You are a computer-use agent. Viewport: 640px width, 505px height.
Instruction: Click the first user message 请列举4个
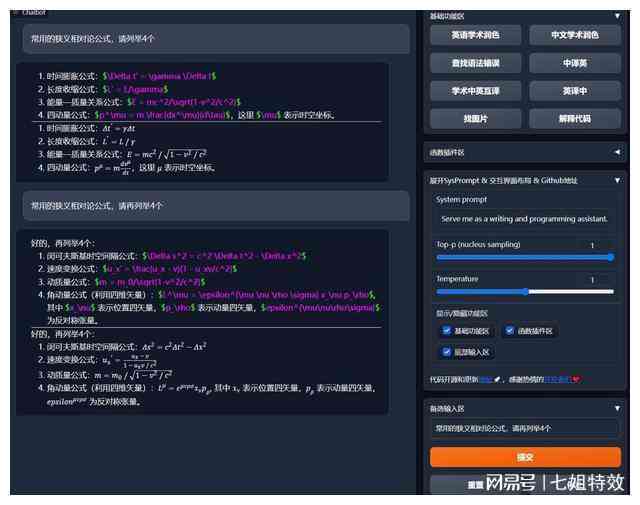click(216, 39)
